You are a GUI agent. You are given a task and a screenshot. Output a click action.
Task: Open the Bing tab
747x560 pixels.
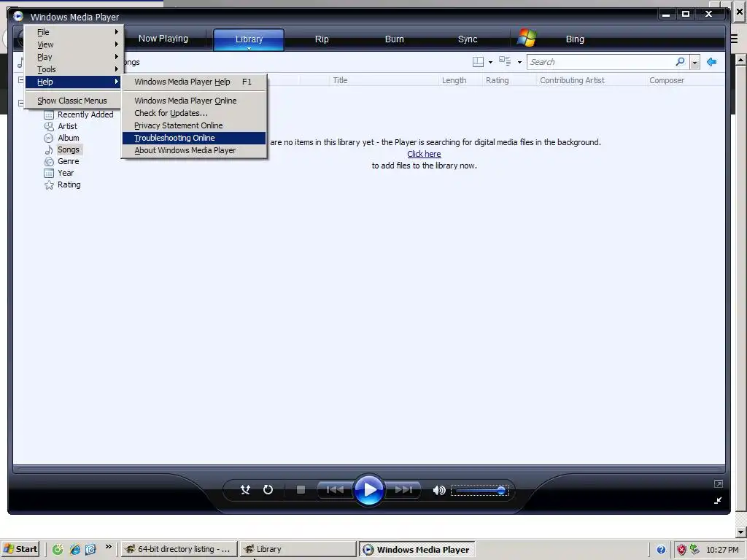coord(575,39)
